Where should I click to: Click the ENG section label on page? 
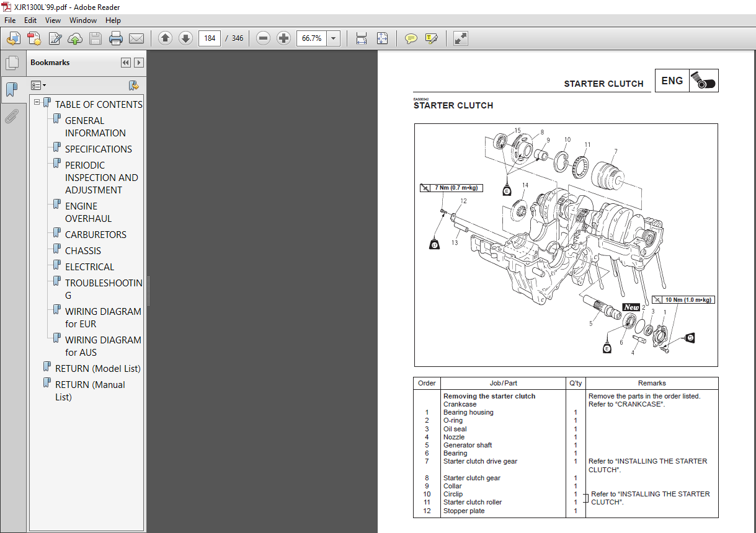coord(672,81)
